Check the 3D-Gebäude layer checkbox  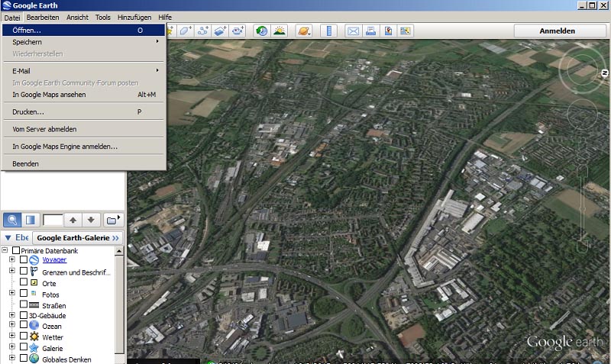tap(24, 315)
